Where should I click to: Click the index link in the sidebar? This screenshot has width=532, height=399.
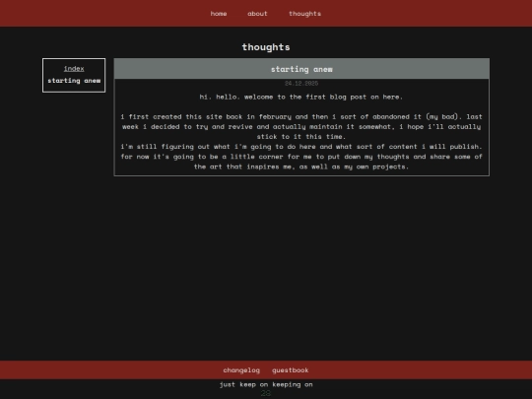point(74,69)
